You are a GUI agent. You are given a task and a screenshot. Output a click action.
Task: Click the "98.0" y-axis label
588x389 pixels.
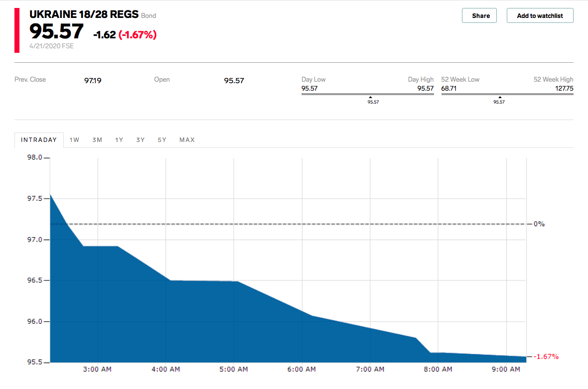tap(34, 157)
